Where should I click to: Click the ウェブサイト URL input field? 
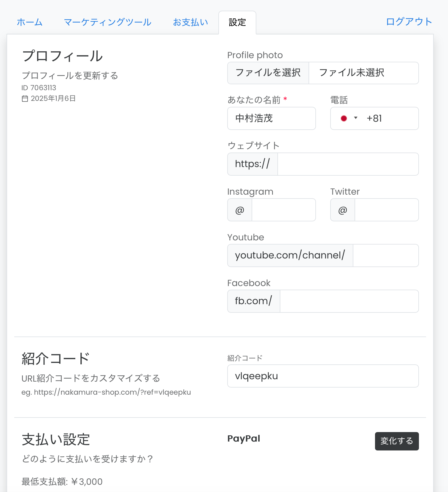click(348, 164)
